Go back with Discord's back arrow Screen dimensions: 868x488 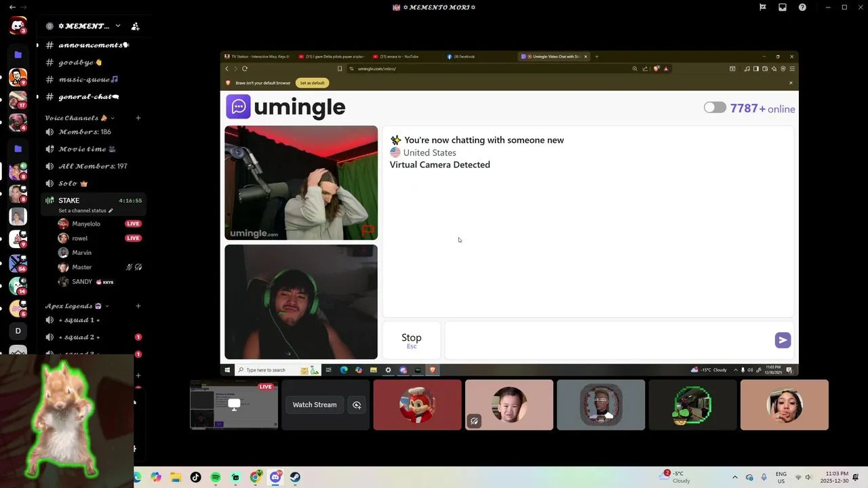[x=12, y=7]
